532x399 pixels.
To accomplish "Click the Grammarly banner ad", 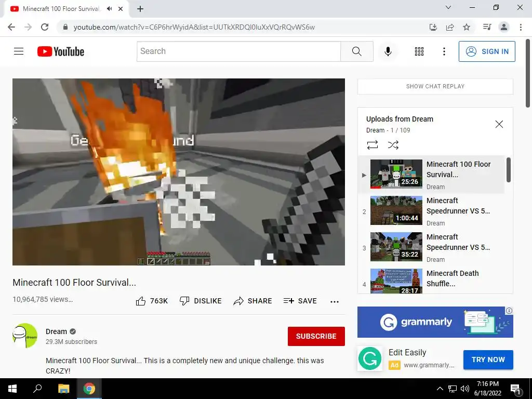I will point(435,322).
